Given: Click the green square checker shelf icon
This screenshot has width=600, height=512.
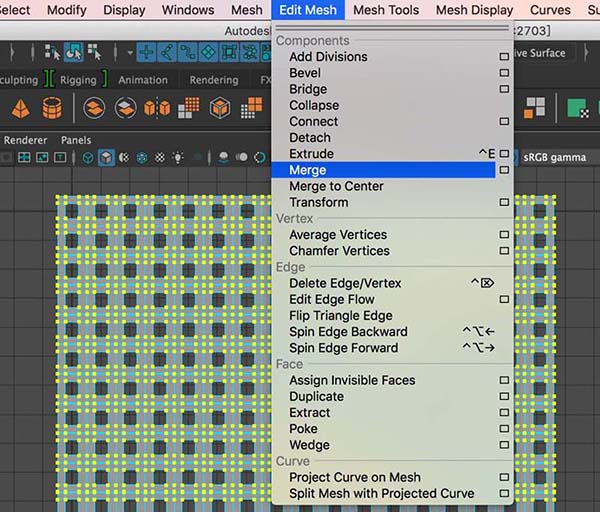Looking at the screenshot, I should pyautogui.click(x=578, y=108).
